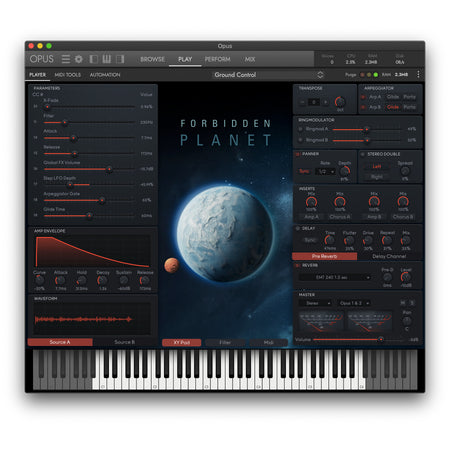
Task: Open the Panner rate dropdown
Action: (325, 172)
